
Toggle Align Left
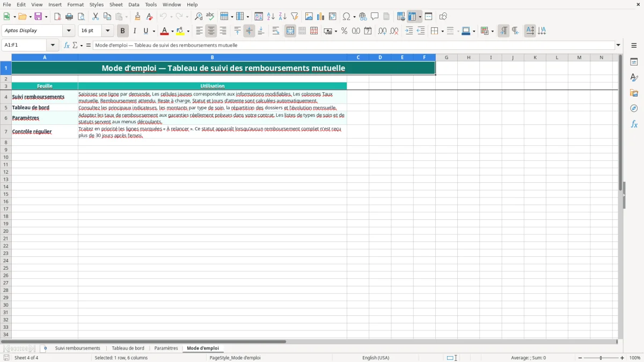point(200,31)
